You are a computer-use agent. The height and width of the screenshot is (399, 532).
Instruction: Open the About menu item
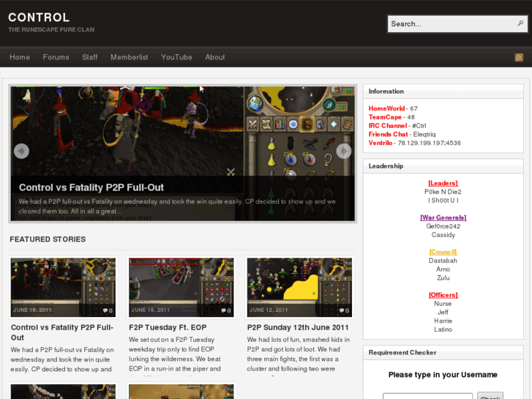[x=214, y=57]
